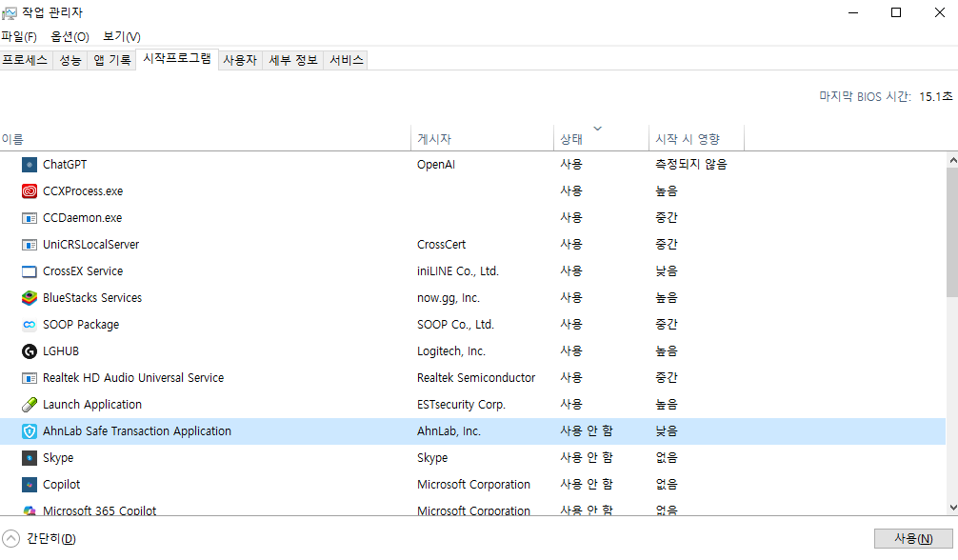Click the CCXProcess.exe red icon
958x560 pixels.
coord(30,191)
